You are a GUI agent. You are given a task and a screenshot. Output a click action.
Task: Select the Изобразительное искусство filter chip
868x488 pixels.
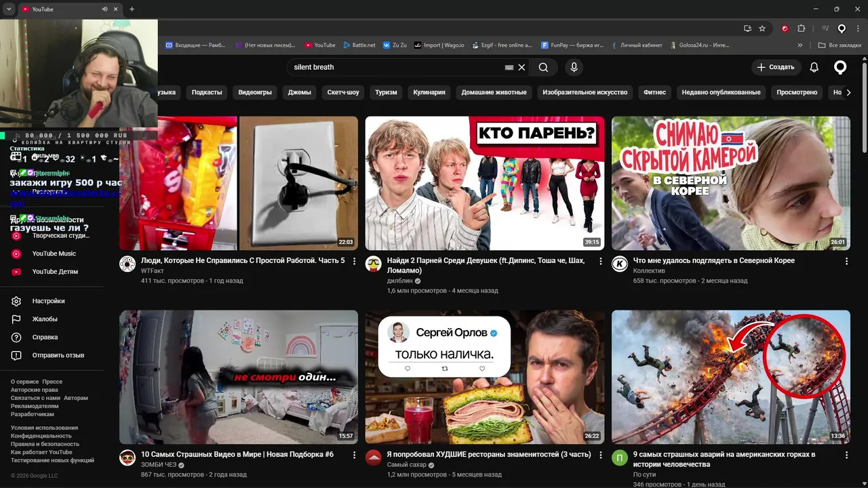(585, 92)
